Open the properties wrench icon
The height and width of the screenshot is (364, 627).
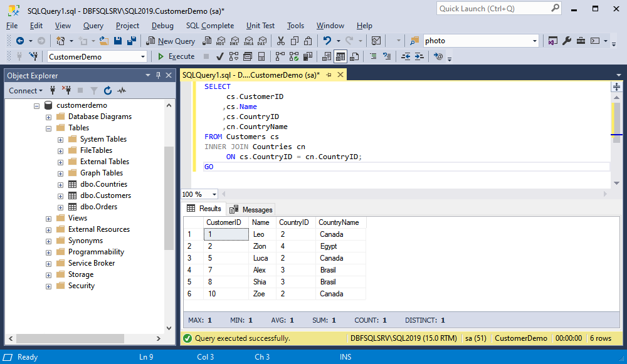point(567,41)
